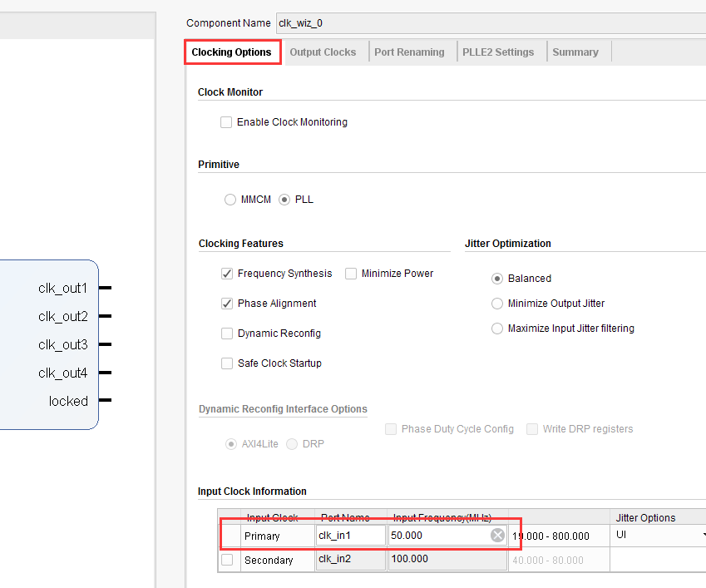
Task: Open the Summary tab
Action: 575,52
